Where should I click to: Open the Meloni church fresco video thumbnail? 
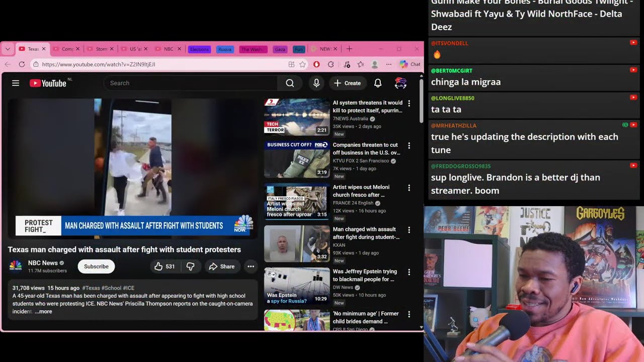297,202
